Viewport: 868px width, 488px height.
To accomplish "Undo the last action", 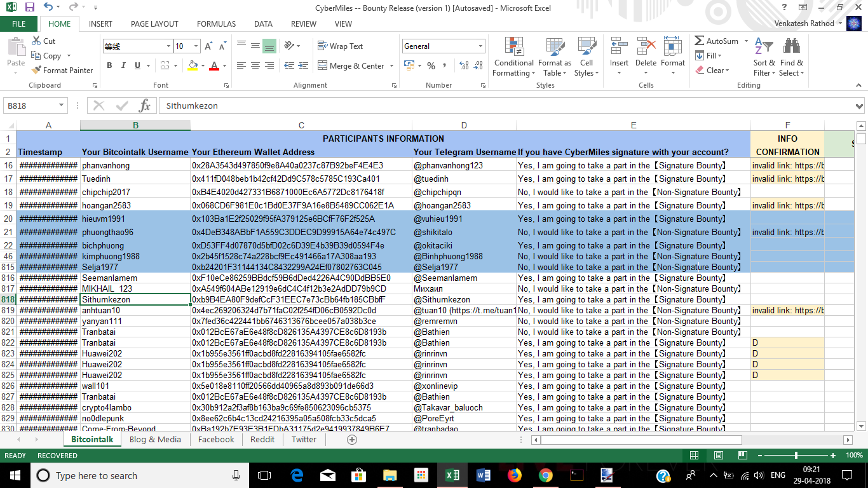I will click(x=49, y=8).
